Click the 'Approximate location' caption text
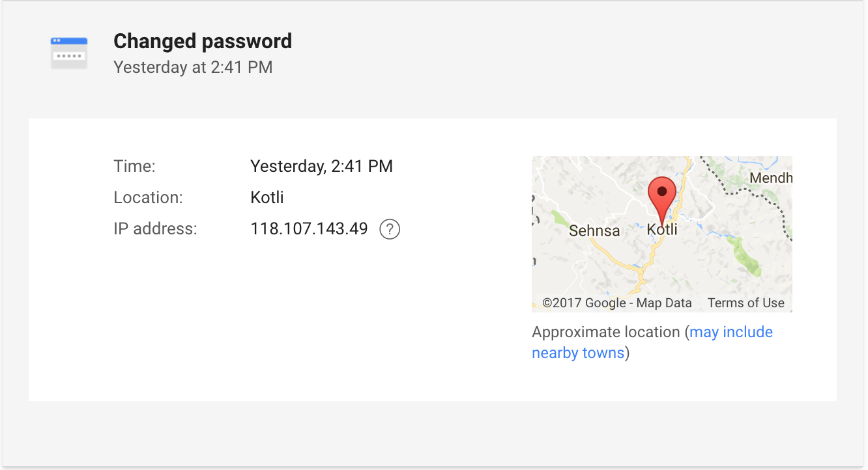The height and width of the screenshot is (470, 868). click(606, 332)
